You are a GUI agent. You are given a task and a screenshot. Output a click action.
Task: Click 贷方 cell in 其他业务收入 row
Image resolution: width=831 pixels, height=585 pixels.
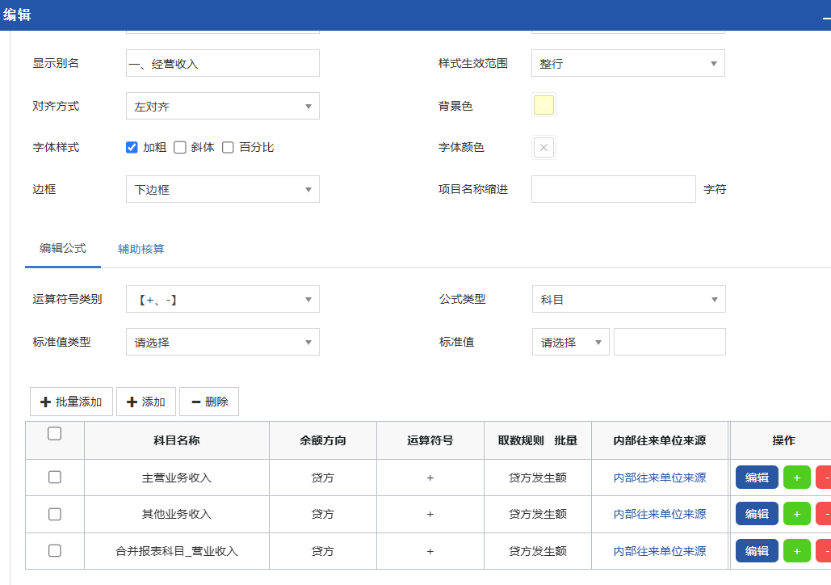323,514
